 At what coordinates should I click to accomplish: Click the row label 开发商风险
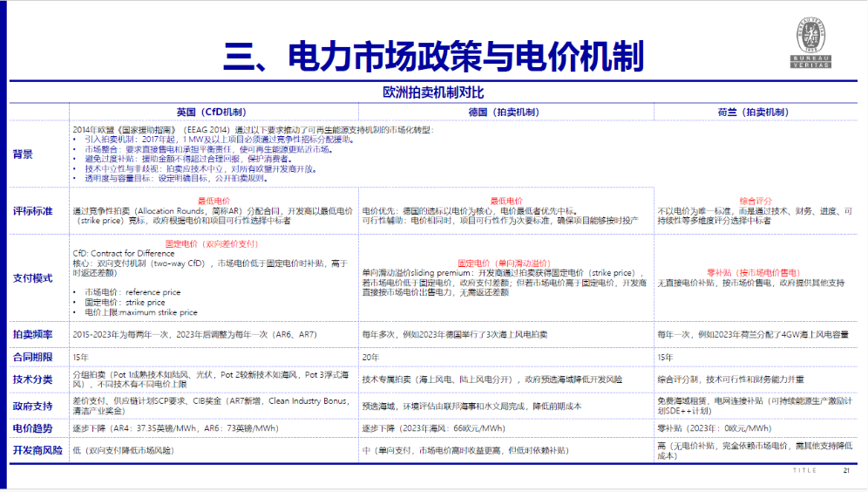pyautogui.click(x=37, y=450)
